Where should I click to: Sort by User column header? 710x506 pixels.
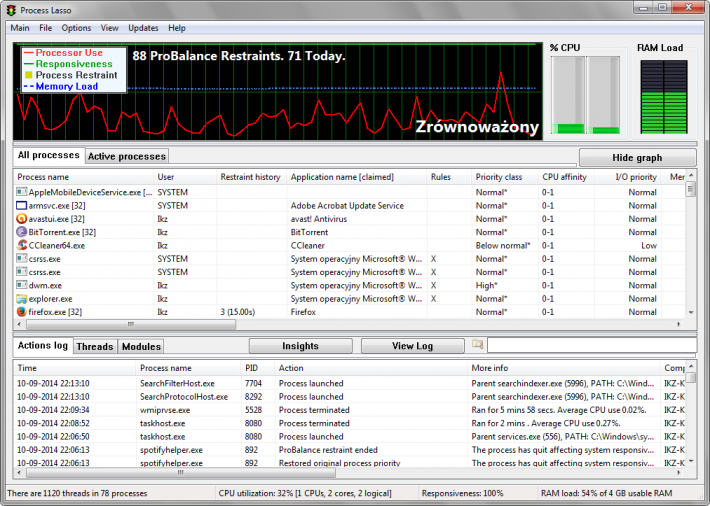click(185, 177)
